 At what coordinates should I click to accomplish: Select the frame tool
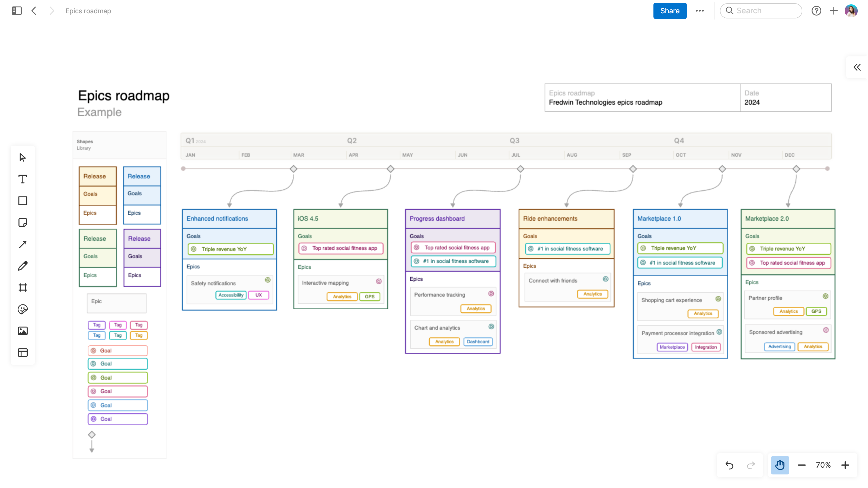[23, 287]
